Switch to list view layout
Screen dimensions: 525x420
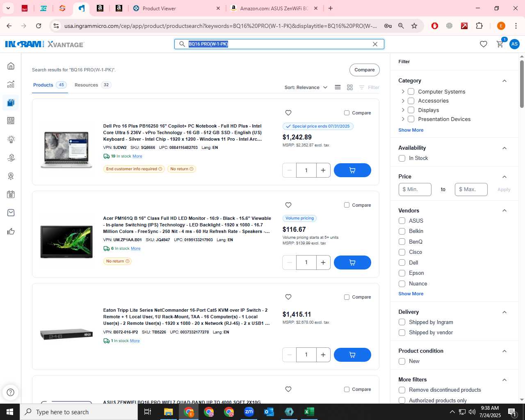[x=338, y=87]
